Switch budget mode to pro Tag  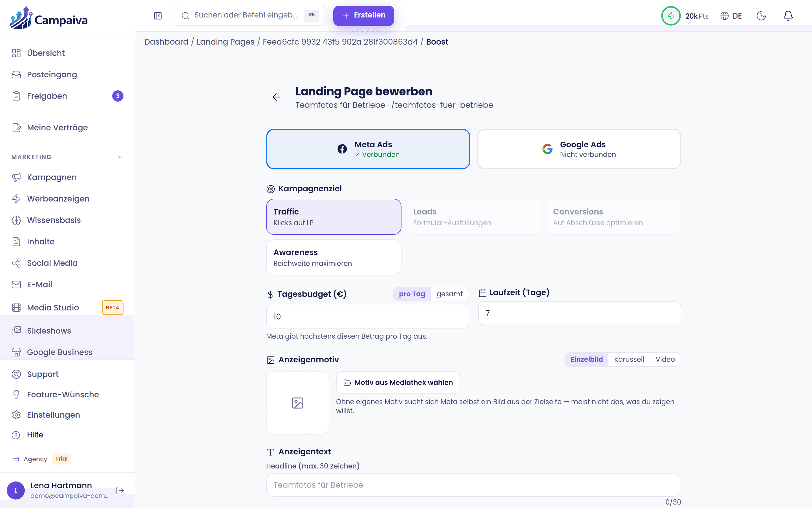coord(412,294)
